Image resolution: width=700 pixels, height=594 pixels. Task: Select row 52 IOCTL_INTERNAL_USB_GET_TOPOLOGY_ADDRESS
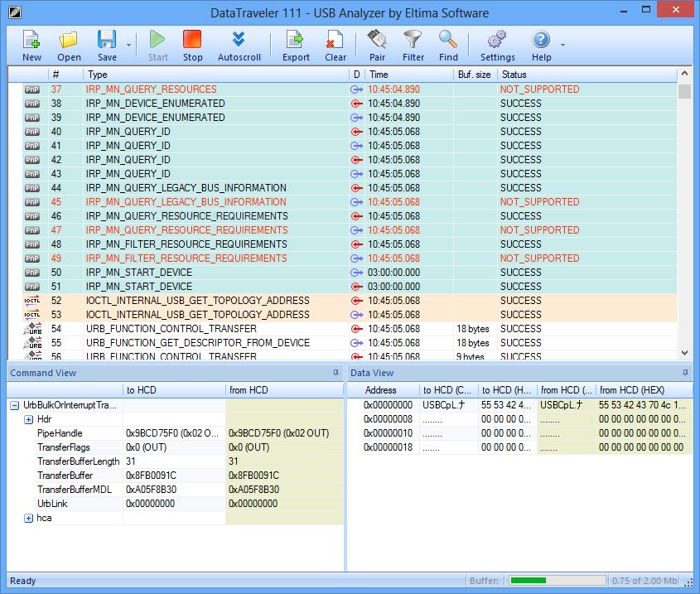pos(197,301)
